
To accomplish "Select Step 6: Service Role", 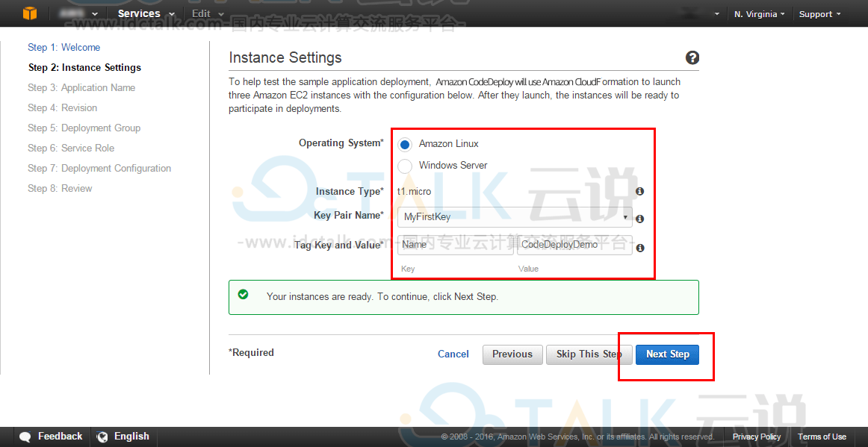I will (72, 149).
